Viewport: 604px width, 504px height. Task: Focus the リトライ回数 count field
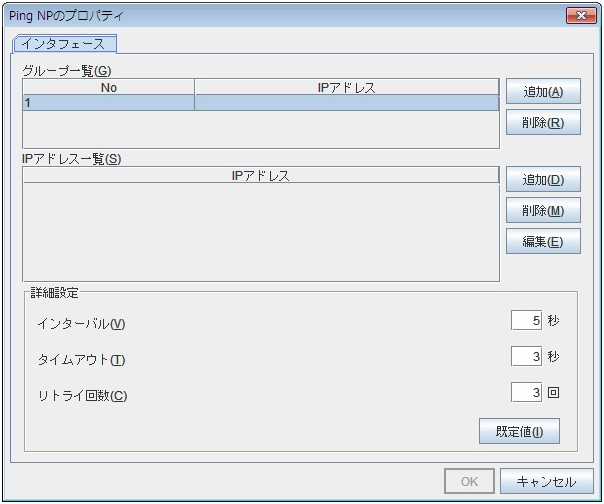(526, 393)
